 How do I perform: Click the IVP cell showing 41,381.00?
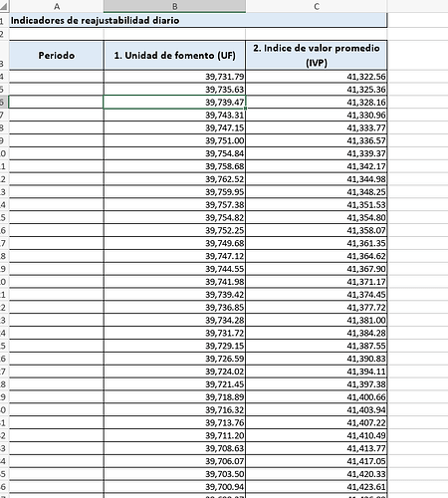317,321
